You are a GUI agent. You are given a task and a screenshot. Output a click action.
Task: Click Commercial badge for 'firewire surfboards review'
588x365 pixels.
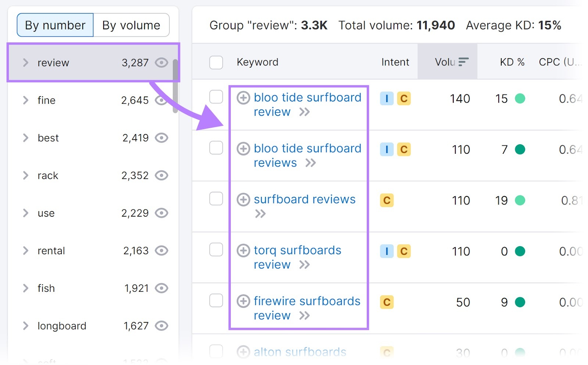[x=387, y=302]
